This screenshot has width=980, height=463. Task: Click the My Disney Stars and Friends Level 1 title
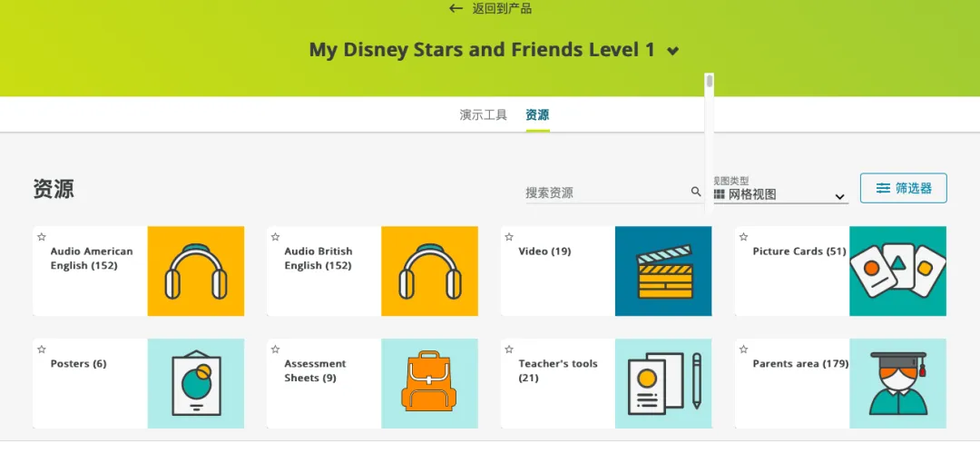[x=483, y=50]
